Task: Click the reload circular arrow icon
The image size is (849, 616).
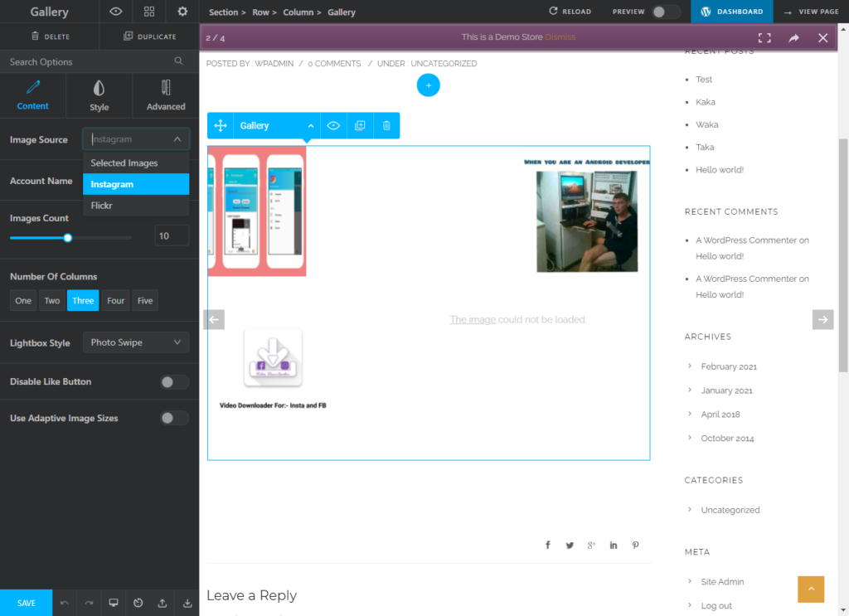Action: point(553,11)
